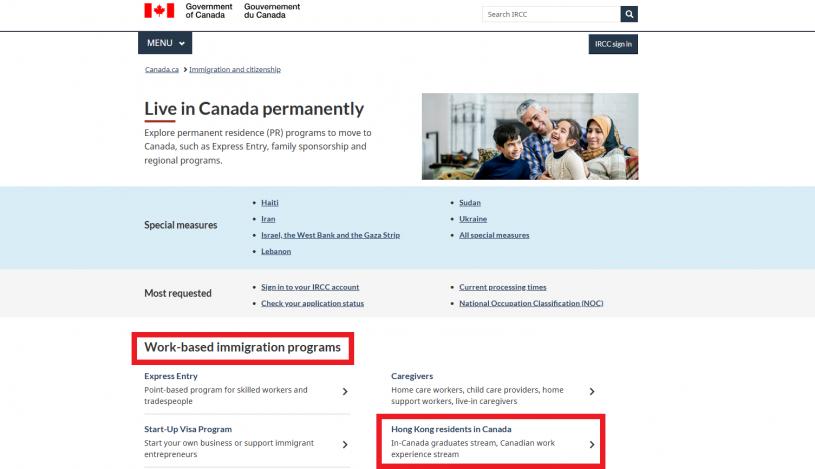Open the Haiti special measures link
The height and width of the screenshot is (469, 815).
(270, 203)
